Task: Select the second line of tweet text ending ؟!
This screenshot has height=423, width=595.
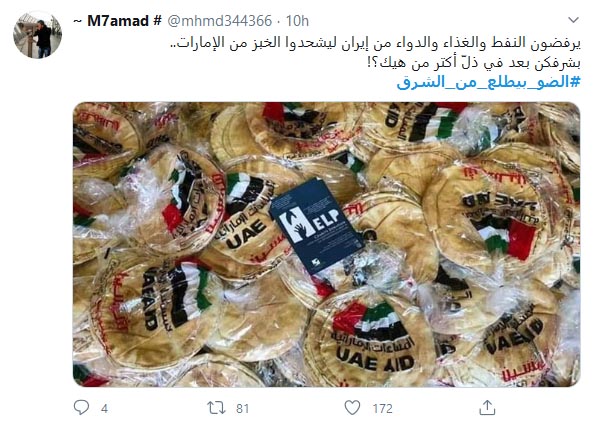Action: 474,63
